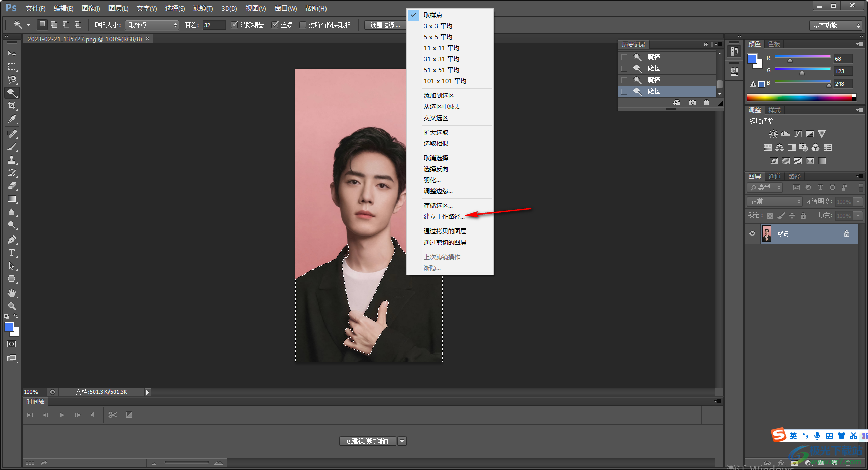Image resolution: width=868 pixels, height=470 pixels.
Task: Click the 创建视频时间轴 button
Action: tap(368, 441)
